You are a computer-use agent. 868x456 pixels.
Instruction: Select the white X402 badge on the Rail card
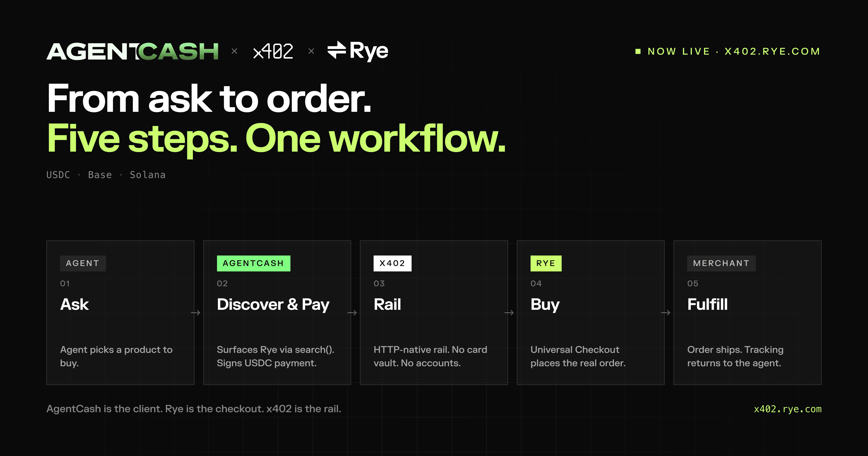click(x=393, y=263)
